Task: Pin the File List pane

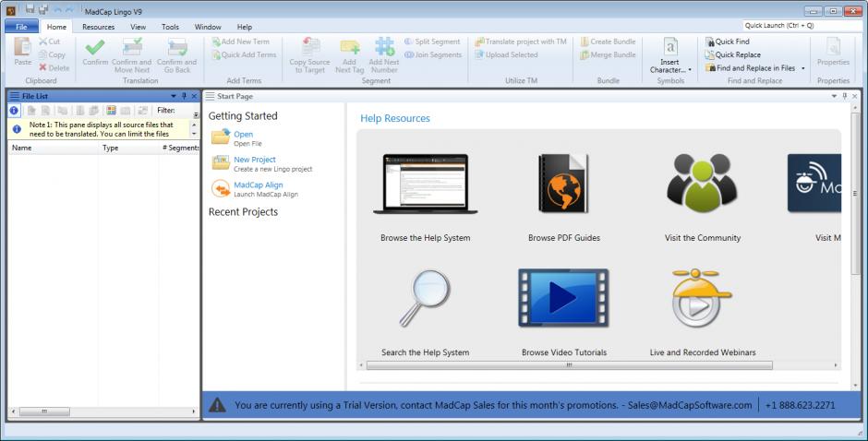Action: tap(185, 96)
